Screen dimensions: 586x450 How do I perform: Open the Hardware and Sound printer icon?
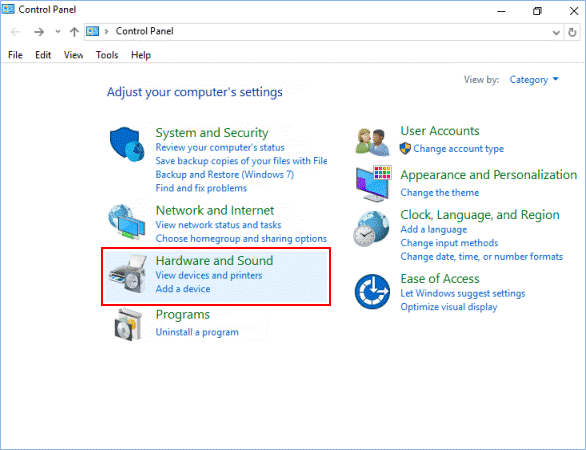pyautogui.click(x=127, y=274)
